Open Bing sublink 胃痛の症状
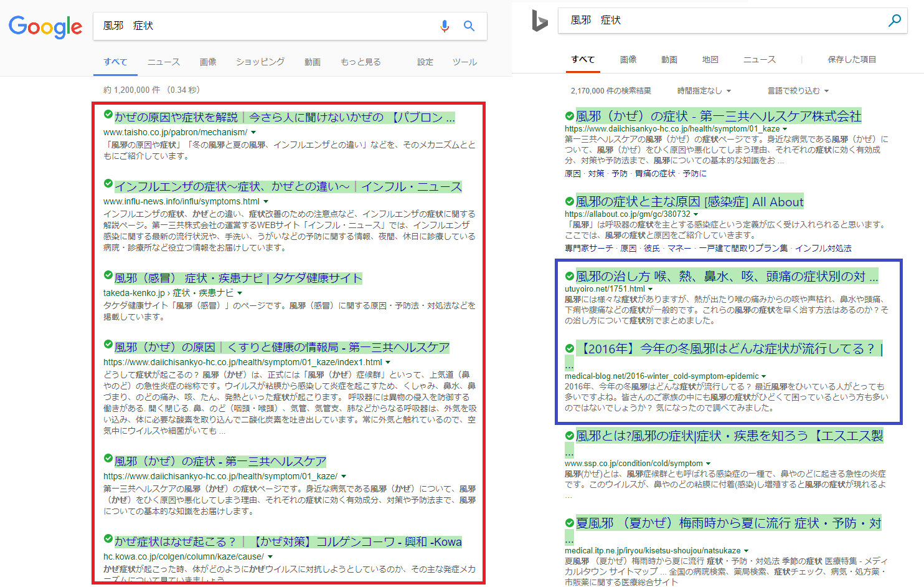Viewport: 924px width, 587px height. click(655, 173)
